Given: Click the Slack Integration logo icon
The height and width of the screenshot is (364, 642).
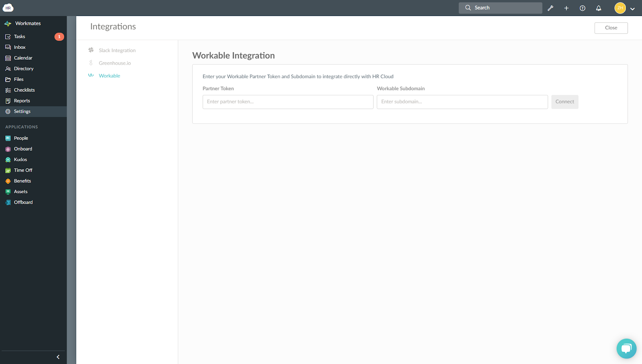Looking at the screenshot, I should click(91, 50).
